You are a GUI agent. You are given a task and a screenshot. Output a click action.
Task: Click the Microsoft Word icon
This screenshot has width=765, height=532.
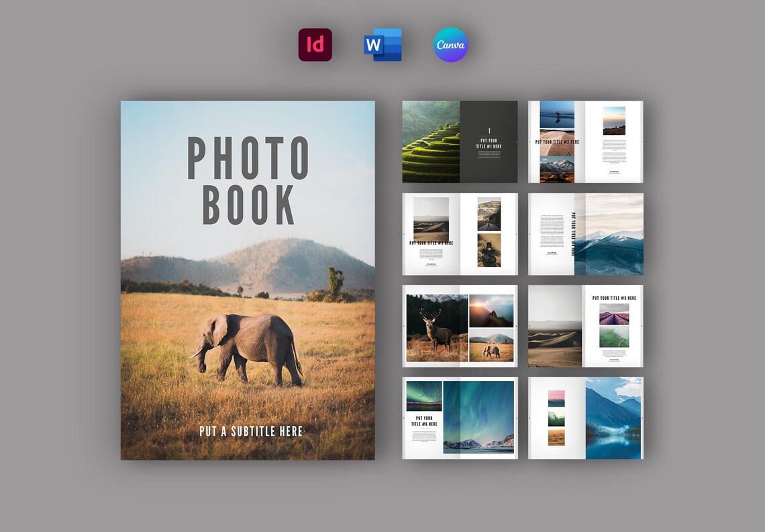tap(382, 44)
